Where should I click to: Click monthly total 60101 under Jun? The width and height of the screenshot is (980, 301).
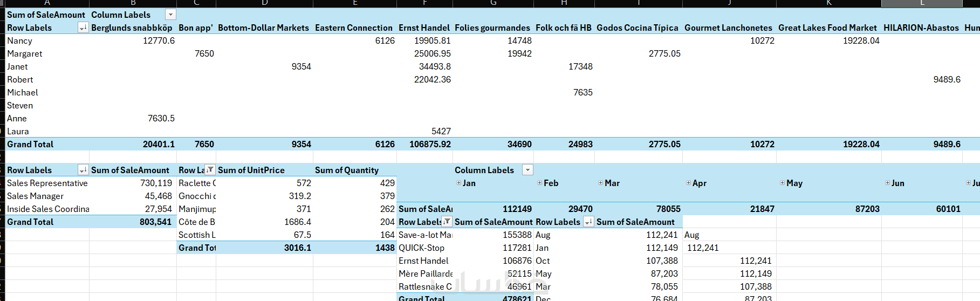tap(948, 209)
